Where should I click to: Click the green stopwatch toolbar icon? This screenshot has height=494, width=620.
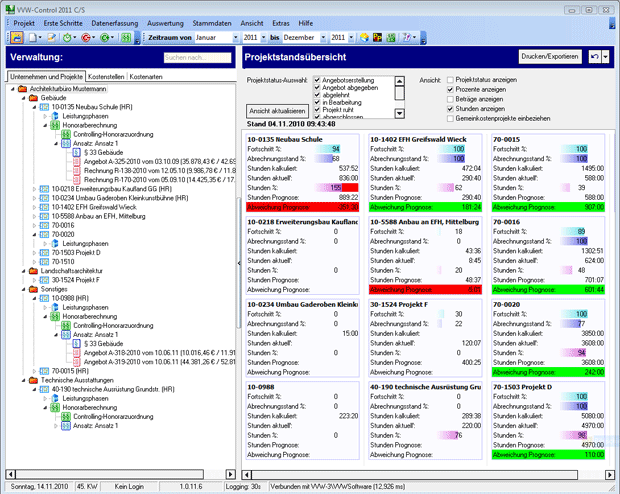coord(67,38)
